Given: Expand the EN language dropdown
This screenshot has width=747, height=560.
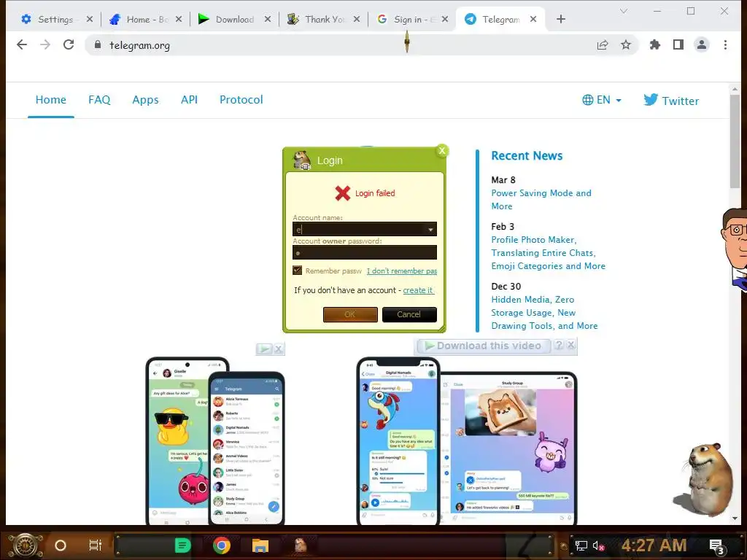Looking at the screenshot, I should [x=602, y=100].
